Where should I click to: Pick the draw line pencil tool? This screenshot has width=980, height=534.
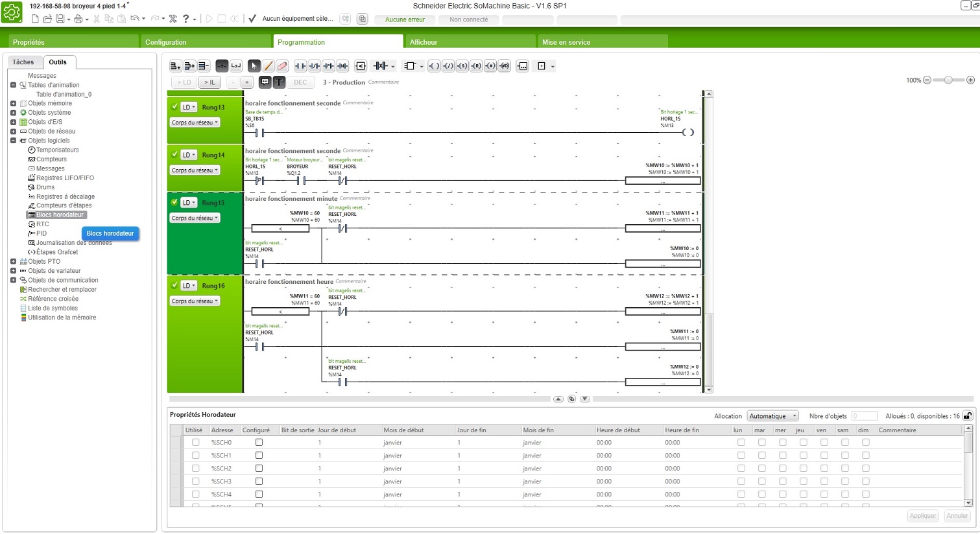point(269,66)
